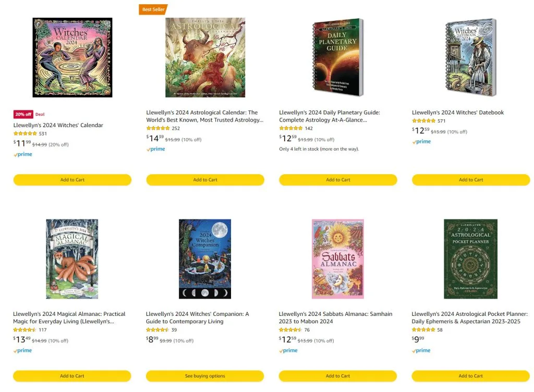Click the Best Seller badge

153,9
